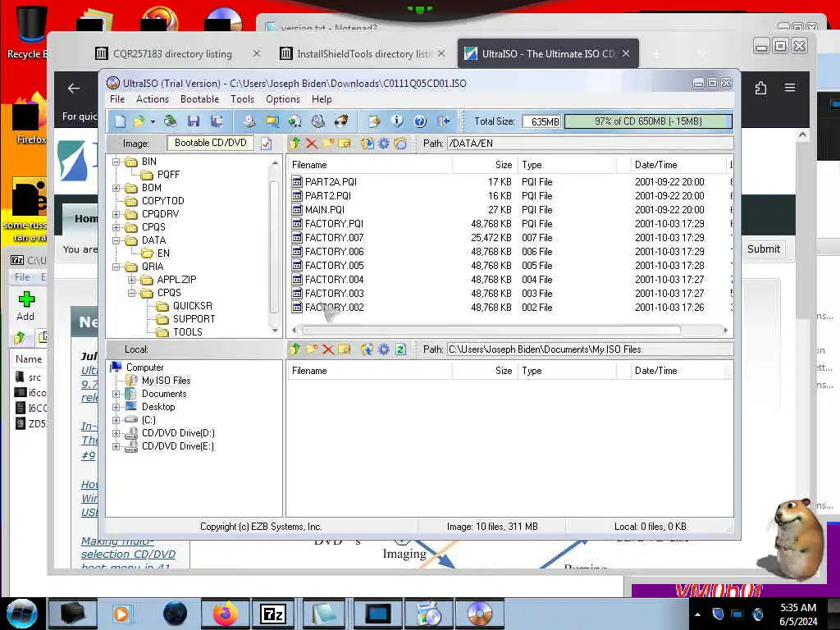
Task: Click the Up folder icon in Local toolbar
Action: coord(295,349)
